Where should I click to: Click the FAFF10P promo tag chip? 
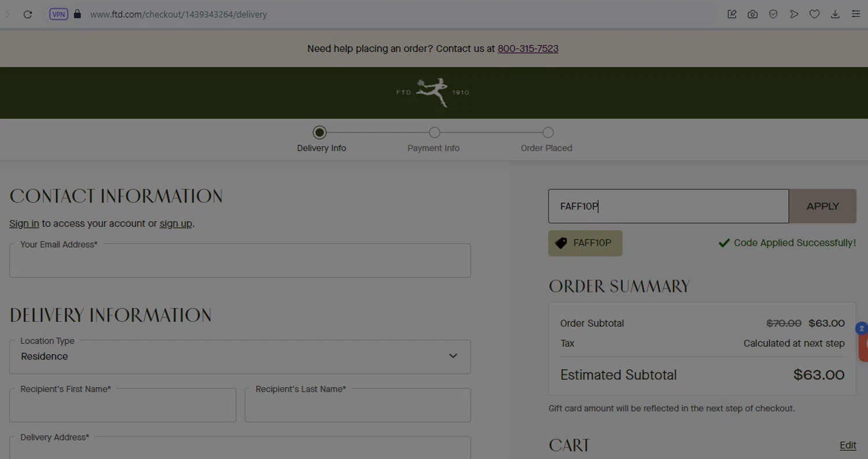pos(585,243)
